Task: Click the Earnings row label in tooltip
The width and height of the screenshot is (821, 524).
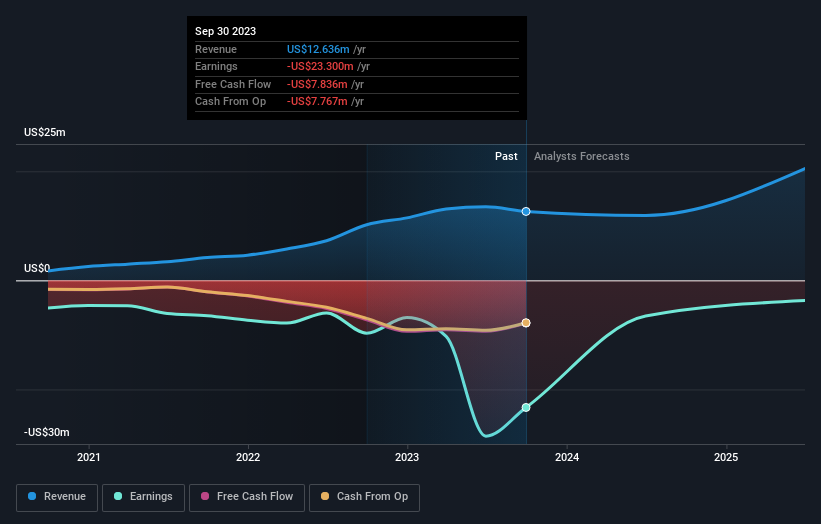Action: 216,66
